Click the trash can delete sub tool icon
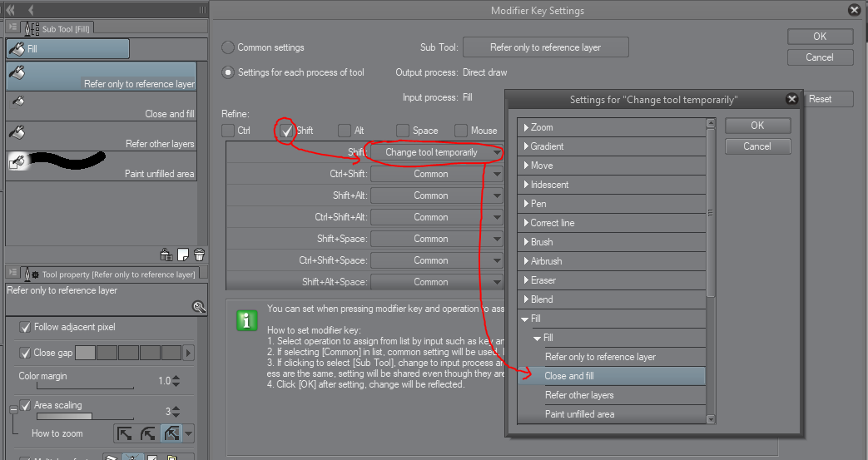Screen dimensions: 868x460 coord(199,255)
